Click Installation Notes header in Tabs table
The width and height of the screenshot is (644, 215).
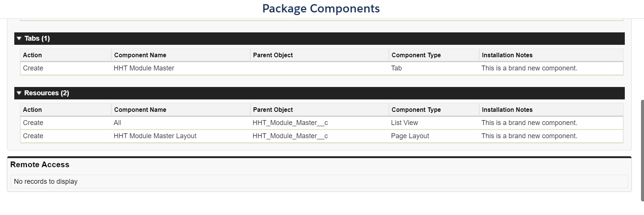[x=507, y=55]
